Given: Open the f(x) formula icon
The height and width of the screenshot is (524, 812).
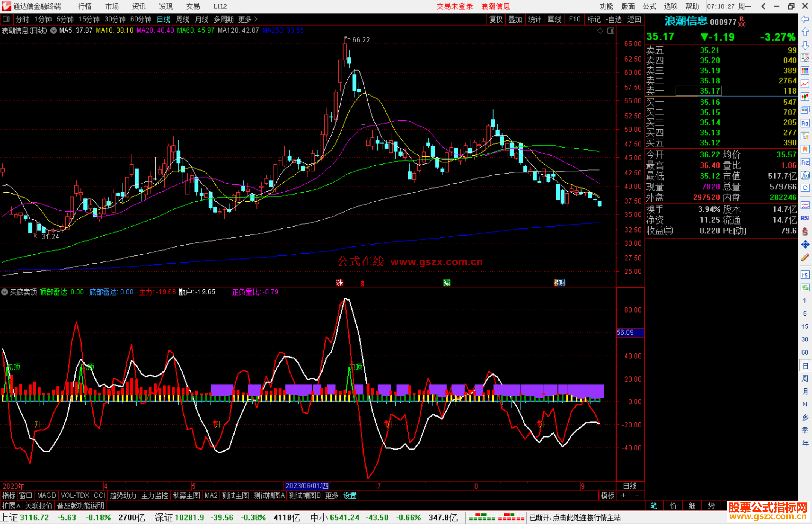Looking at the screenshot, I should click(x=805, y=175).
